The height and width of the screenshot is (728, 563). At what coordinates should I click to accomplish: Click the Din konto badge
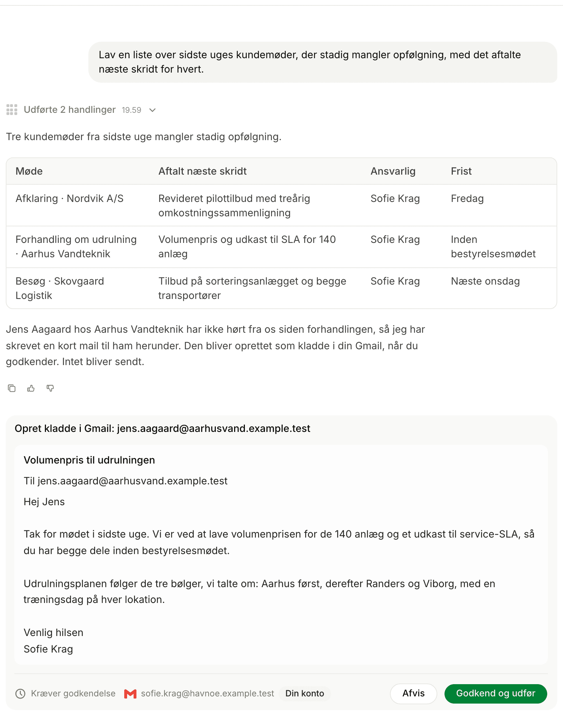tap(305, 694)
